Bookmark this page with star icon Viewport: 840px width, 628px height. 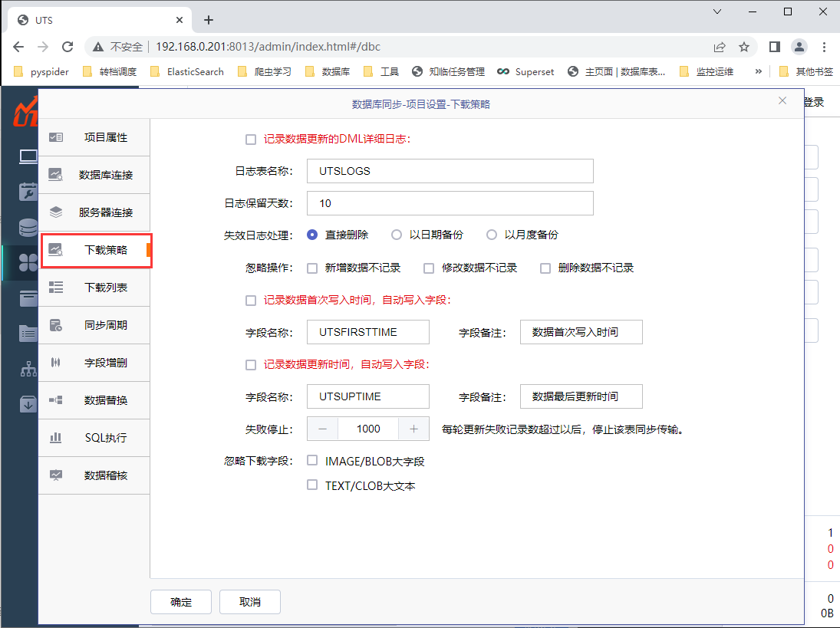(x=744, y=47)
